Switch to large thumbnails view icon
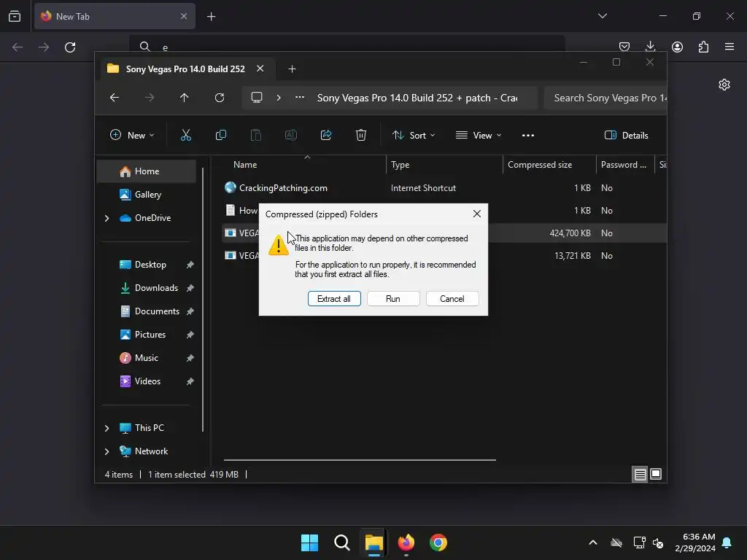The height and width of the screenshot is (560, 747). point(656,474)
